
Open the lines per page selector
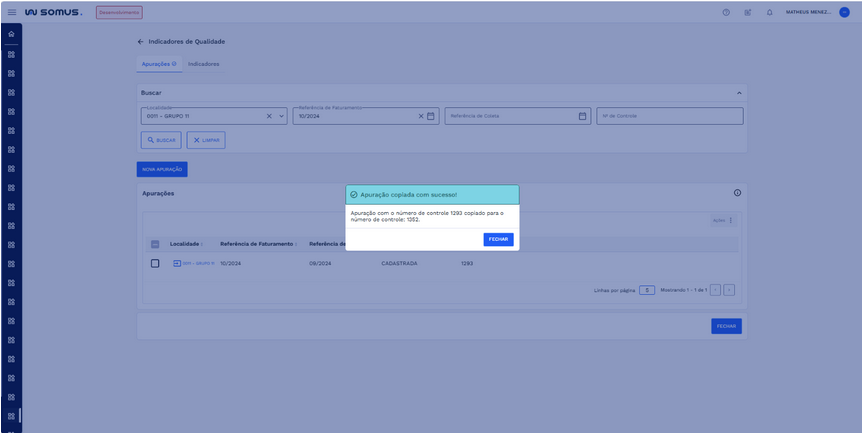tap(647, 290)
